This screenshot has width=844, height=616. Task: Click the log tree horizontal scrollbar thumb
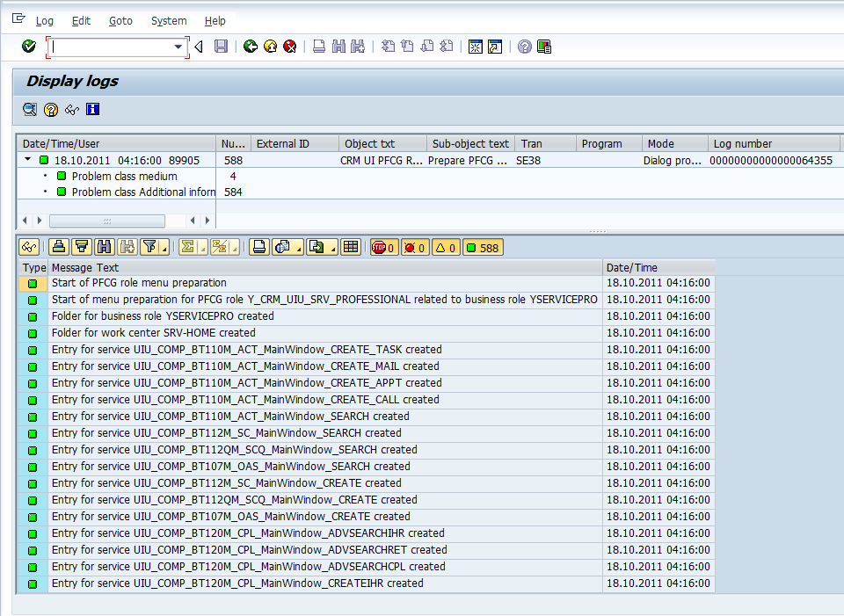[107, 221]
